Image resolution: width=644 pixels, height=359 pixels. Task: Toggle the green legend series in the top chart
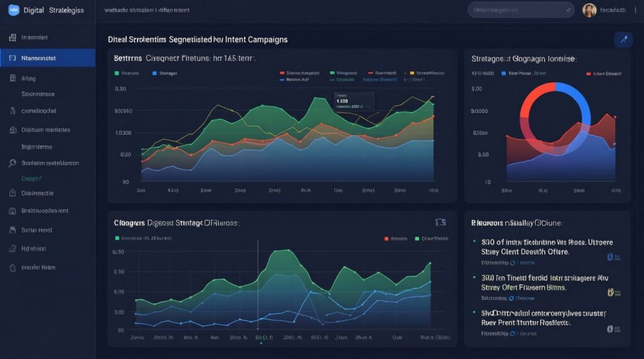118,73
